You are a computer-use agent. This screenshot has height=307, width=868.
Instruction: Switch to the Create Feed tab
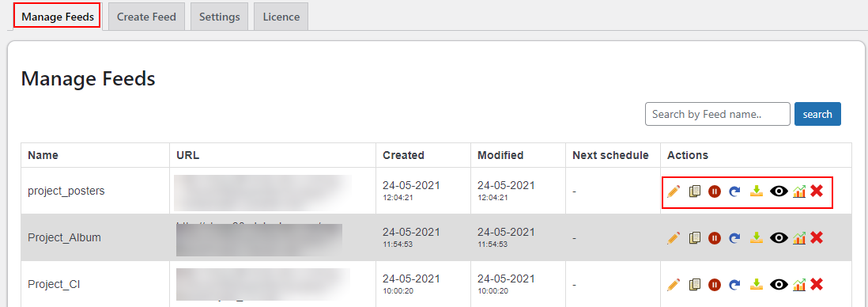(x=146, y=17)
